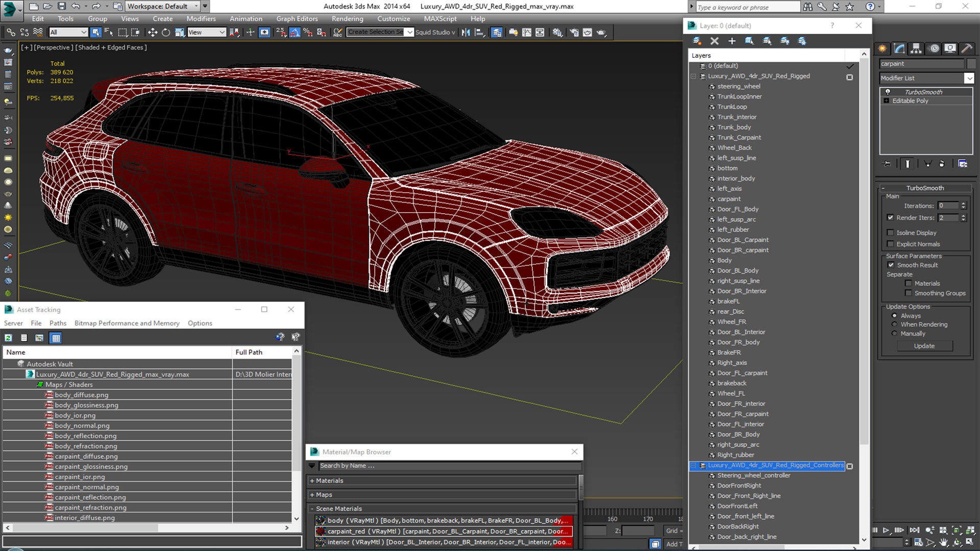Screen dimensions: 980x551
Task: Click the body VRayMtl material swatch
Action: tap(321, 520)
